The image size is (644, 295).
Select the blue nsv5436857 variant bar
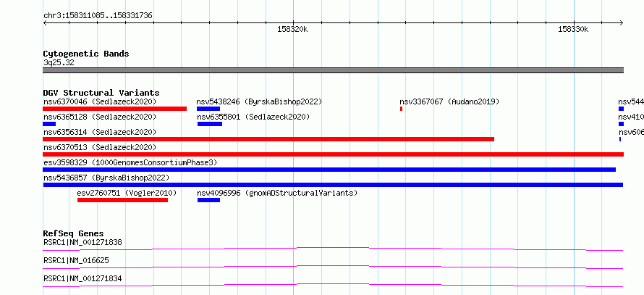click(x=333, y=185)
